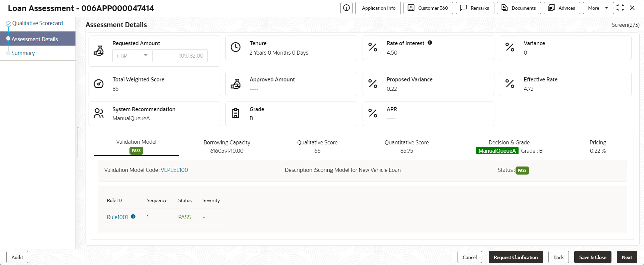Click the Requested Amount money bag icon
The image size is (644, 265).
click(99, 51)
